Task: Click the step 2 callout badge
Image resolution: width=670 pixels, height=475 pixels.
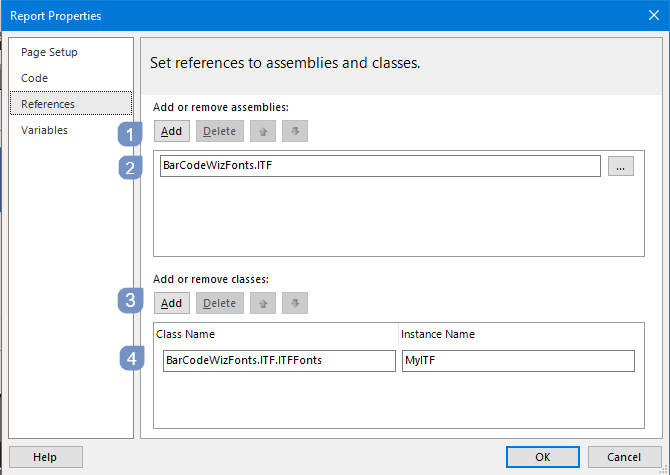Action: point(130,167)
